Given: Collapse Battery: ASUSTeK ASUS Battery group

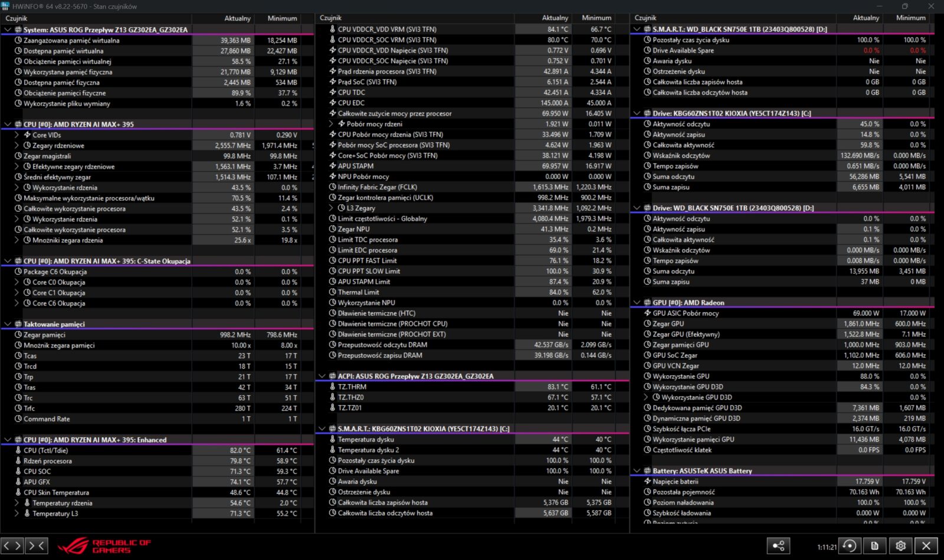Looking at the screenshot, I should [x=637, y=471].
